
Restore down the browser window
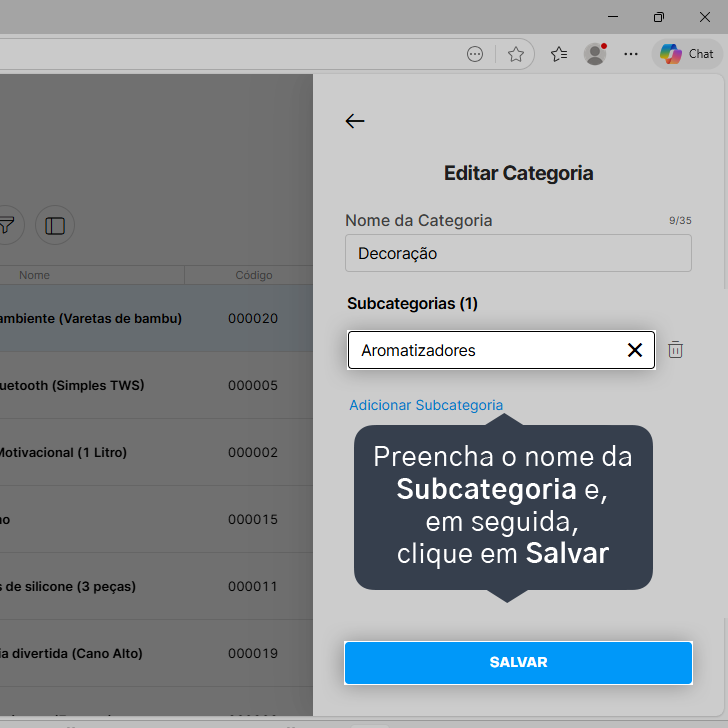[x=659, y=17]
